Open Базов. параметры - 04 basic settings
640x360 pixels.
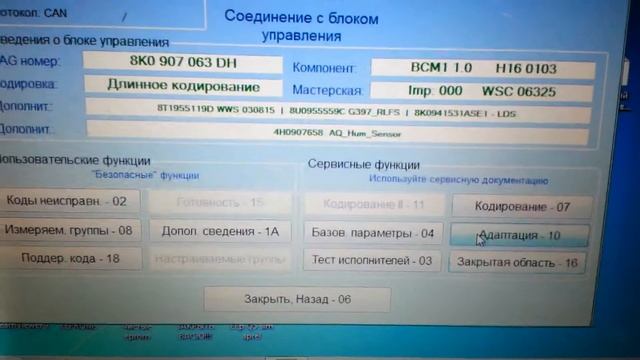373,233
